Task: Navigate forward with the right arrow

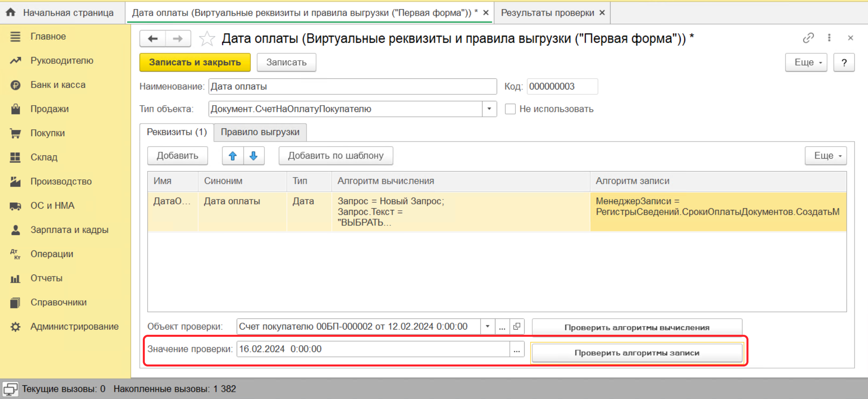Action: [x=178, y=39]
